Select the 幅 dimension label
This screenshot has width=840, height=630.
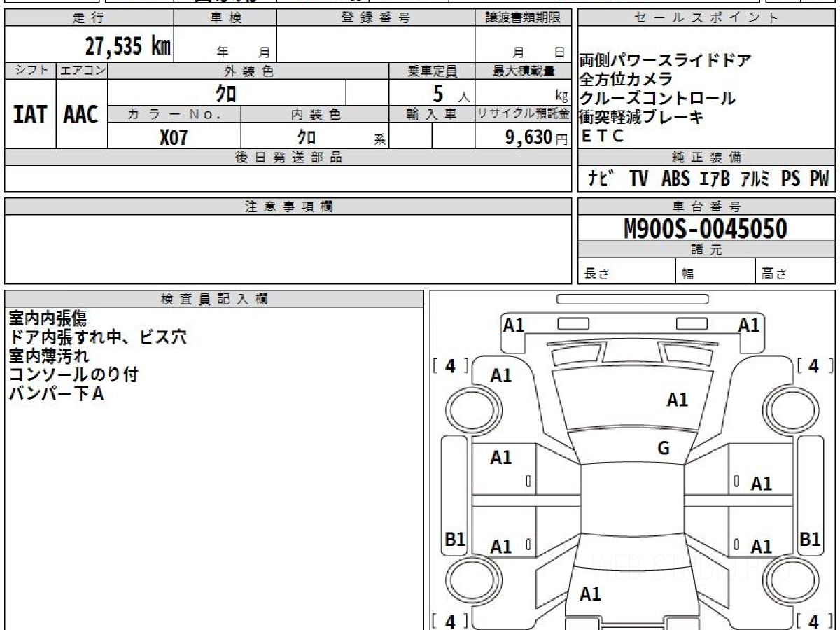pos(688,274)
